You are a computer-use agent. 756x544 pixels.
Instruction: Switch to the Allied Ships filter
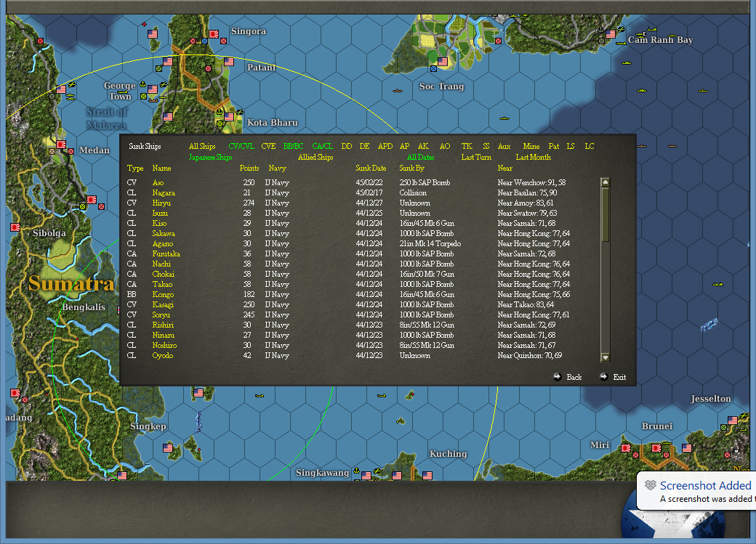(x=315, y=157)
